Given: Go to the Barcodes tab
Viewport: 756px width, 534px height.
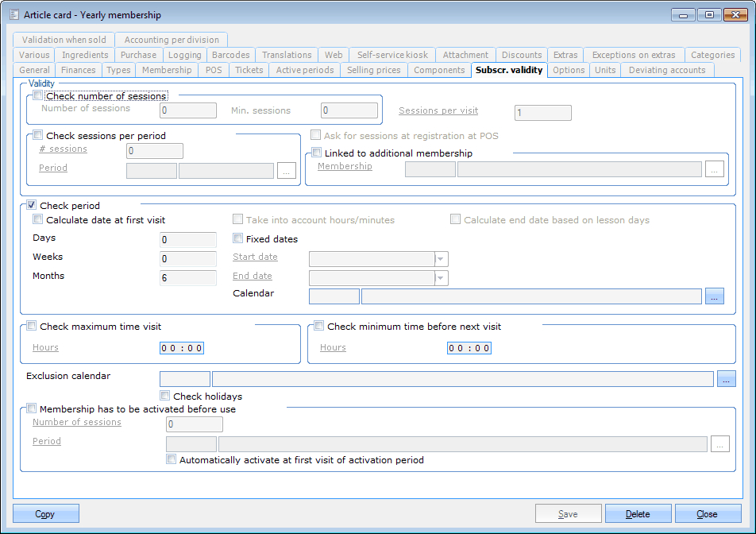Looking at the screenshot, I should click(x=230, y=55).
